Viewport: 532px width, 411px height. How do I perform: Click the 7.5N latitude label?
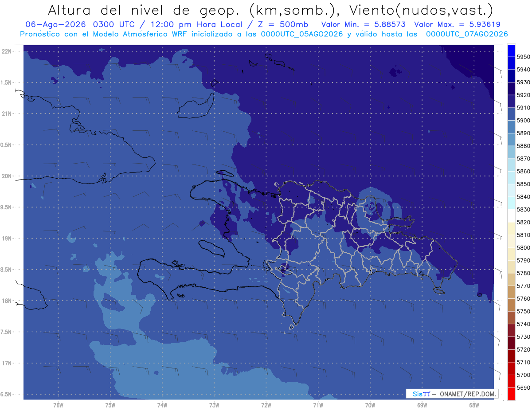(x=7, y=332)
